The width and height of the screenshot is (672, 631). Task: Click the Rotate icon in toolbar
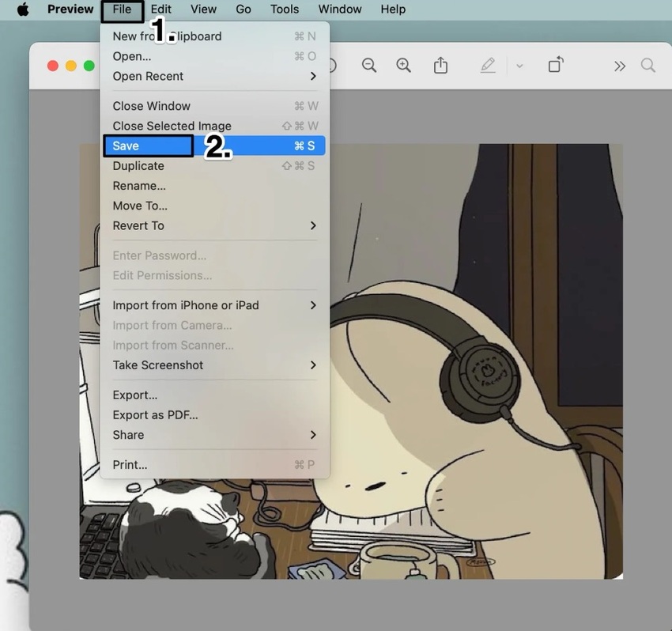point(556,65)
